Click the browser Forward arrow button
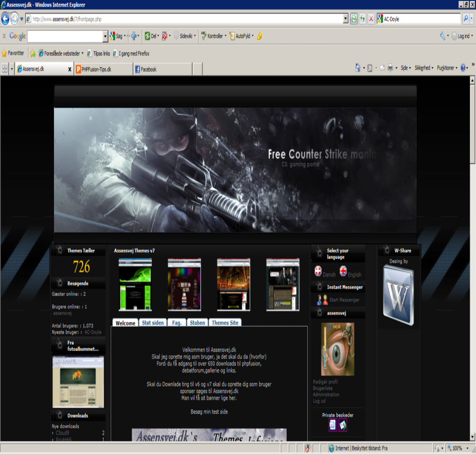The height and width of the screenshot is (455, 476). 14,19
